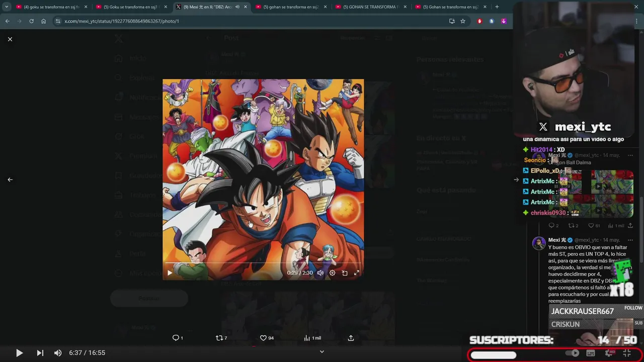
Task: View site information icon in address bar
Action: pos(58,21)
